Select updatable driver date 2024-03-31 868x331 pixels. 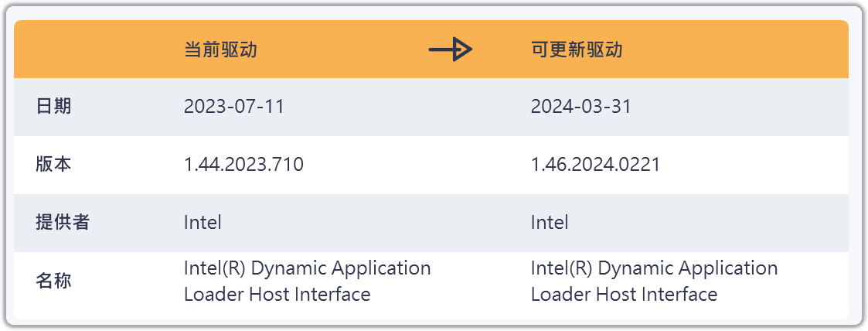click(x=581, y=106)
